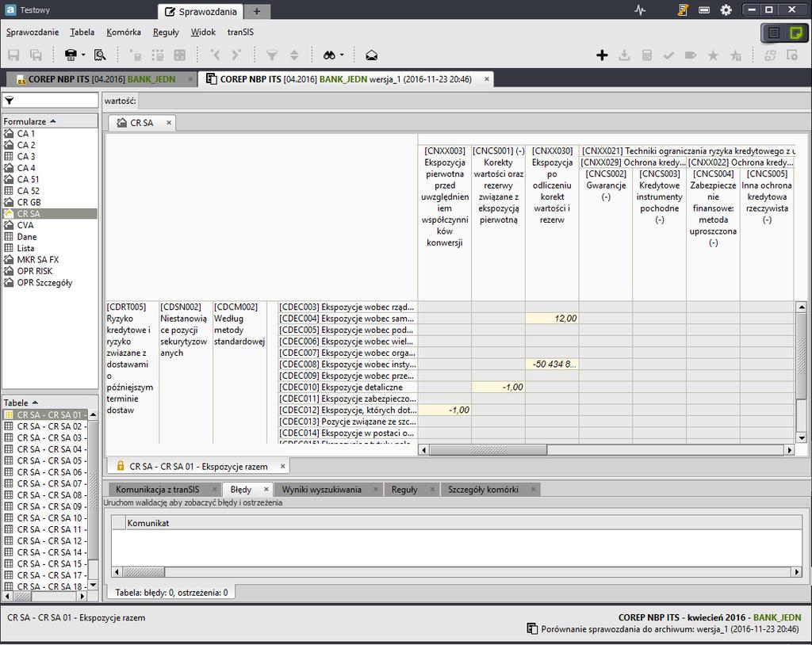Open the print preview magnifier icon
Image resolution: width=812 pixels, height=645 pixels.
(100, 55)
